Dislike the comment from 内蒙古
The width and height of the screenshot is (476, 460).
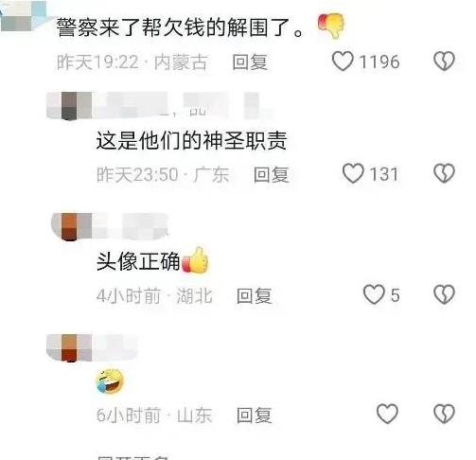click(x=444, y=62)
